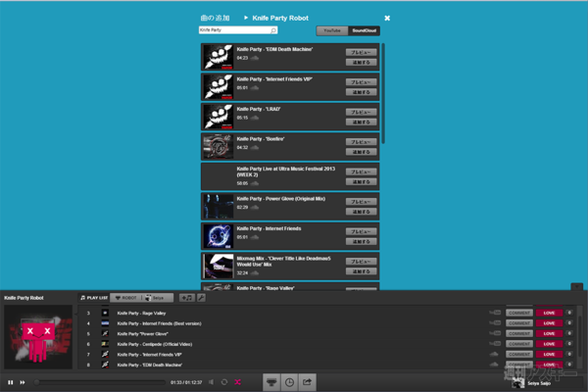Click the add music icon button

tap(187, 298)
